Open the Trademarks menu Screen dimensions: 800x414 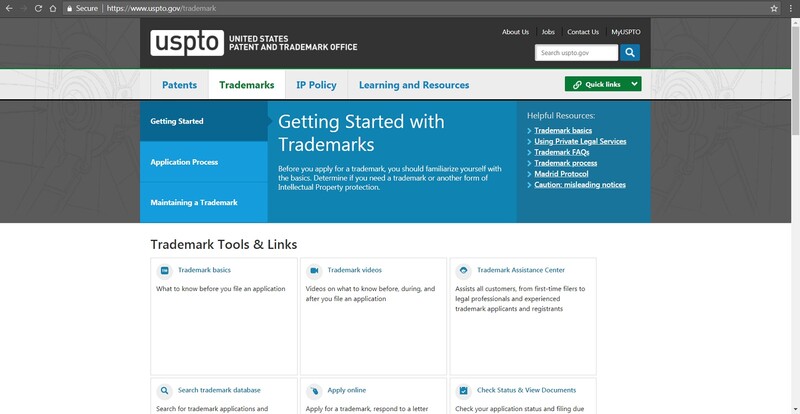click(x=247, y=85)
